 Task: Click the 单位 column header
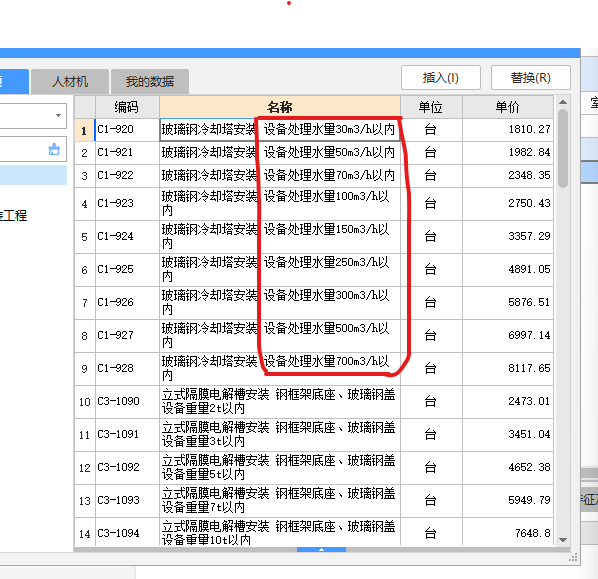(431, 107)
